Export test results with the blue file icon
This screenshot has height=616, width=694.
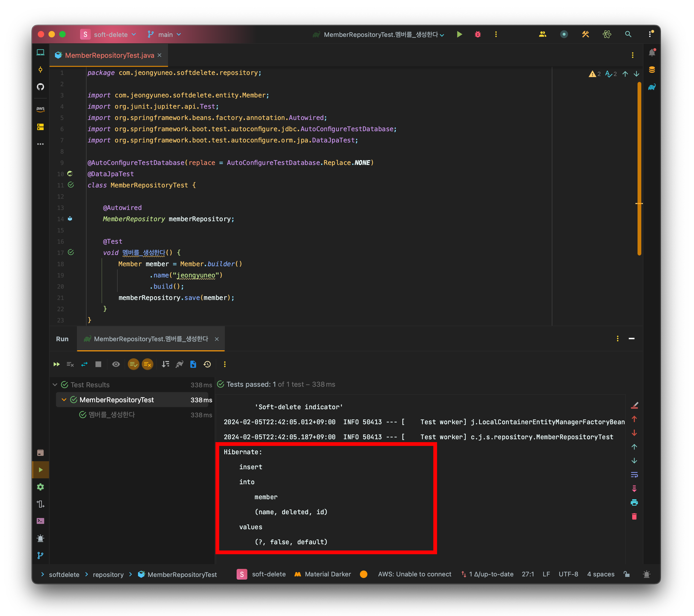(193, 364)
